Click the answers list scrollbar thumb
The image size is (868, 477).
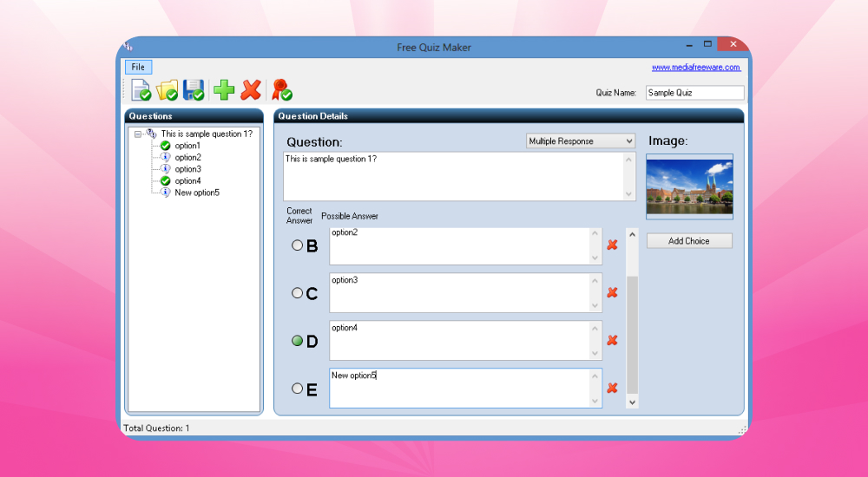tap(632, 335)
